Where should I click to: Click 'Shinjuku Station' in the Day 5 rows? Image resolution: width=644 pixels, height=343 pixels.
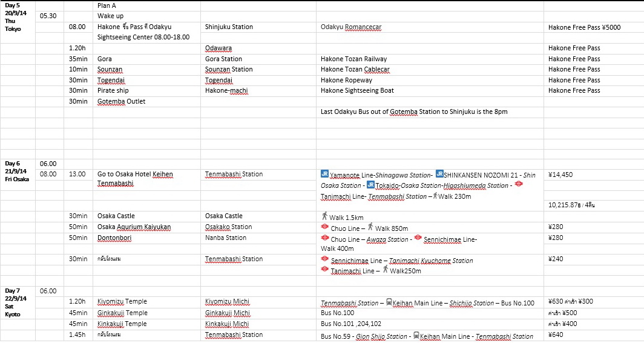(x=229, y=27)
